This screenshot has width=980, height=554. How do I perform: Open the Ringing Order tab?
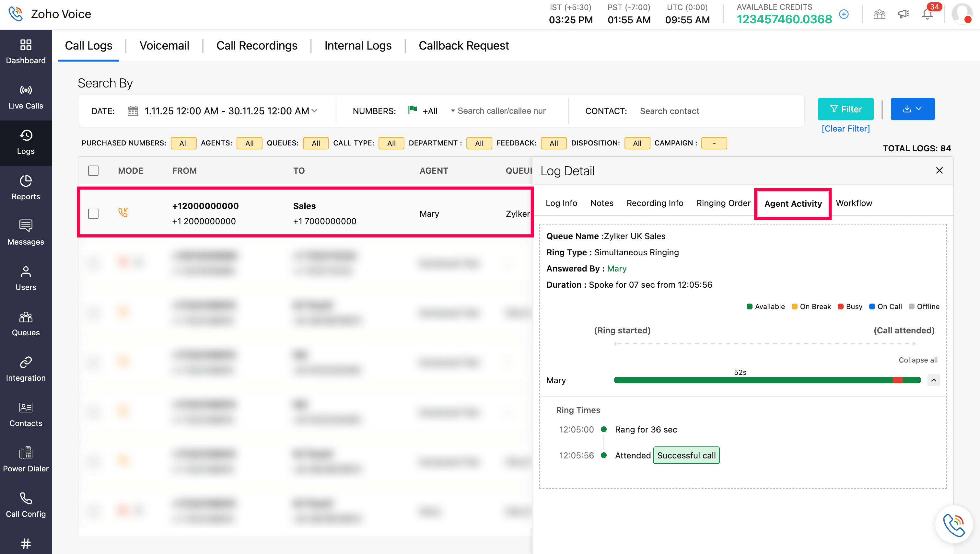[x=723, y=203]
